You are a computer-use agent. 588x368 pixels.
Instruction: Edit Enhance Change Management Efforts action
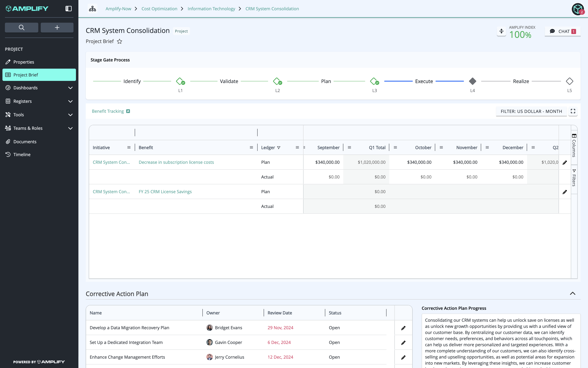click(403, 358)
